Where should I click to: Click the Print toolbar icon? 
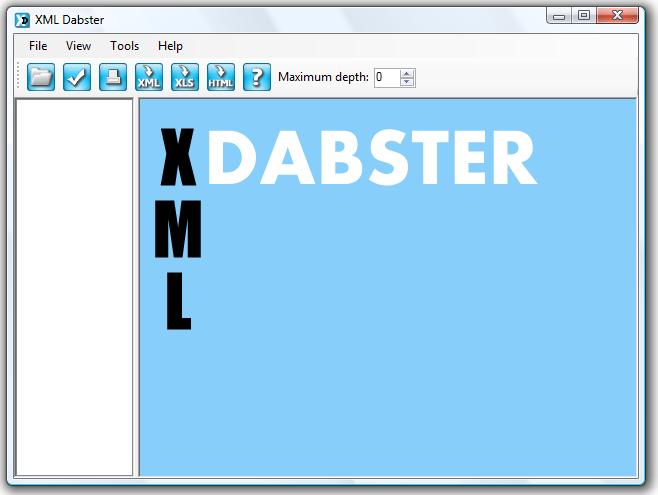coord(113,77)
